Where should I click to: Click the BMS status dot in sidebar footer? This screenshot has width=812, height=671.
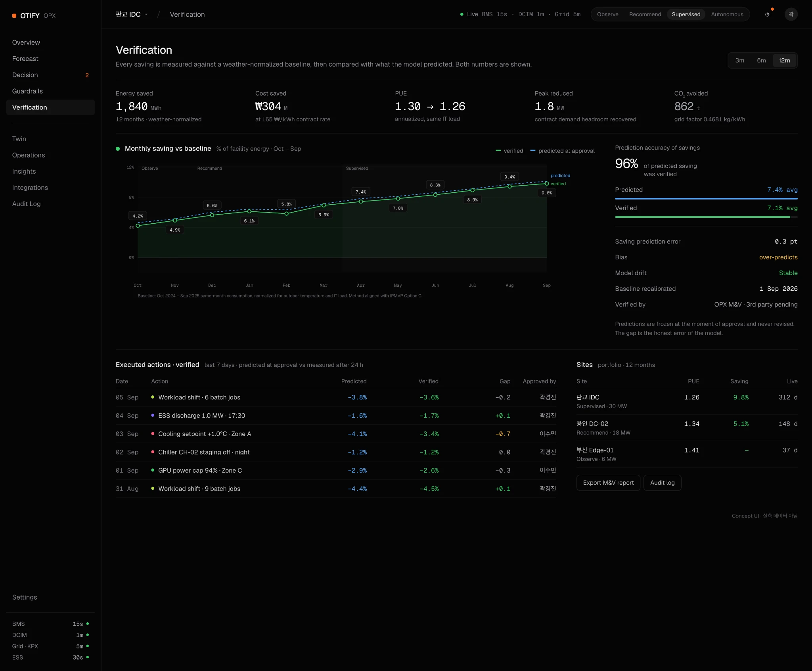point(88,624)
